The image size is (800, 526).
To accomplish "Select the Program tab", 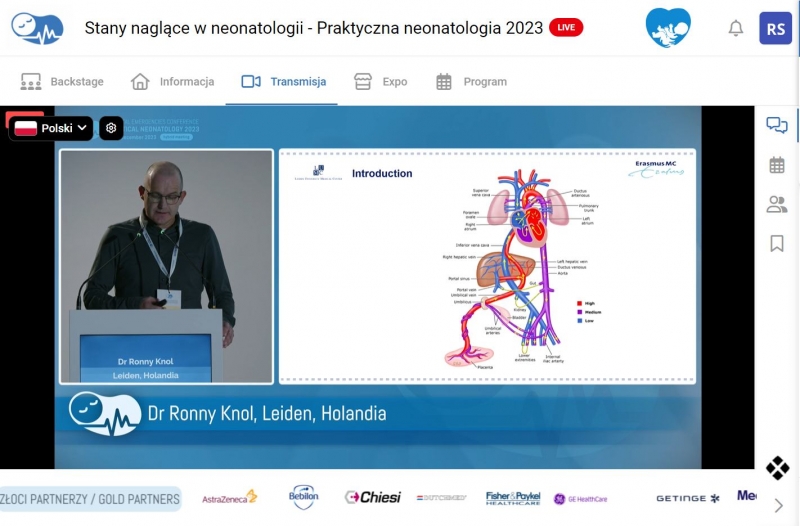I will pyautogui.click(x=471, y=82).
